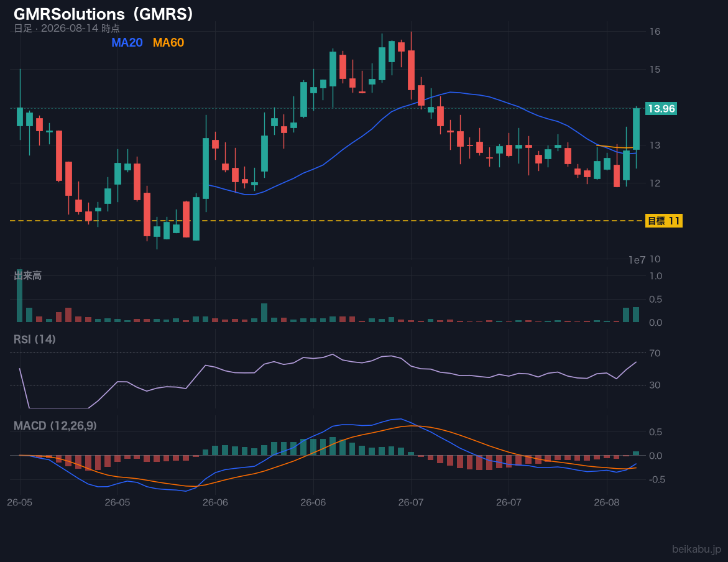728x562 pixels.
Task: Click the MACD (12,26,9) panel label
Action: [55, 426]
